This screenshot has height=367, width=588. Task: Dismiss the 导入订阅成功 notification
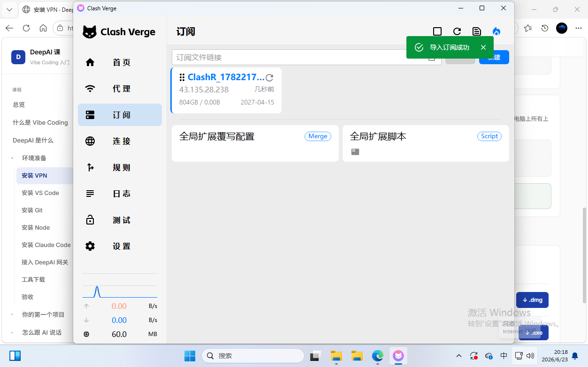coord(483,47)
